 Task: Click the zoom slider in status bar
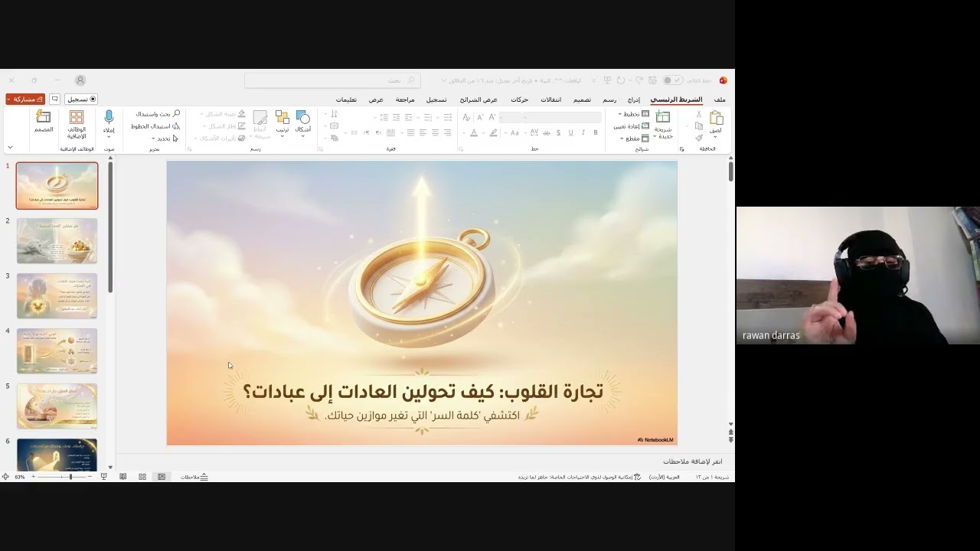(61, 477)
